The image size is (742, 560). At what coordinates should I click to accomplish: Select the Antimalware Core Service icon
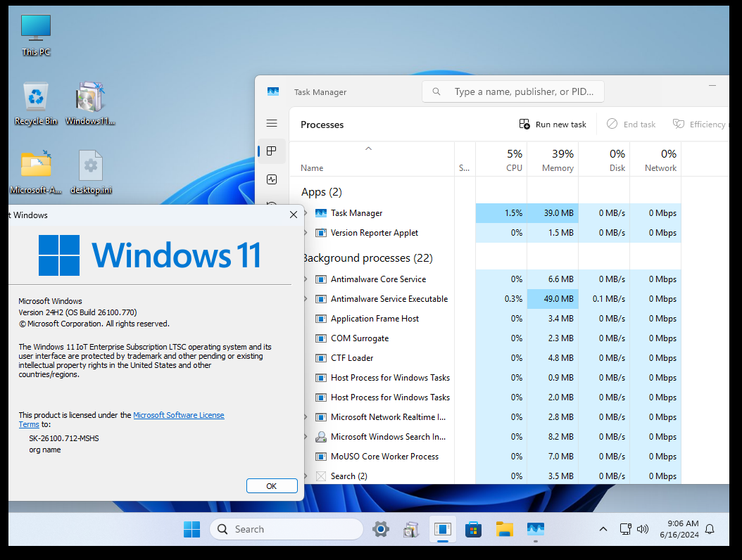point(321,279)
